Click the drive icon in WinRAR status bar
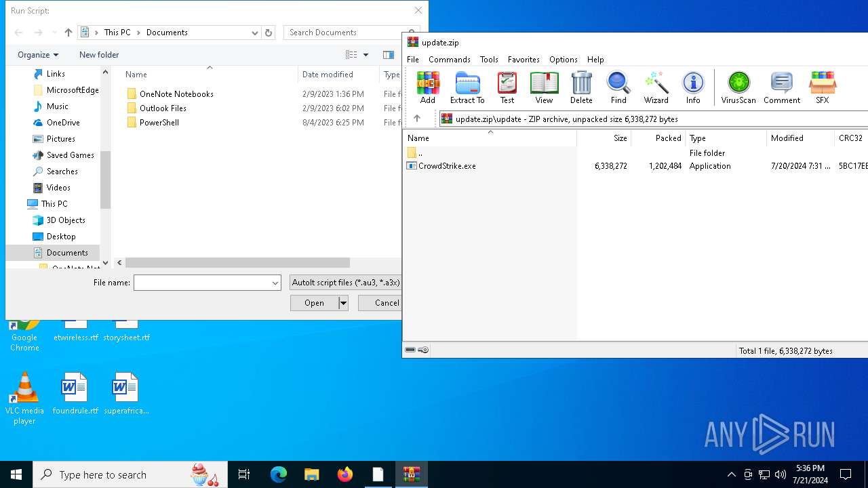The image size is (868, 488). [410, 350]
